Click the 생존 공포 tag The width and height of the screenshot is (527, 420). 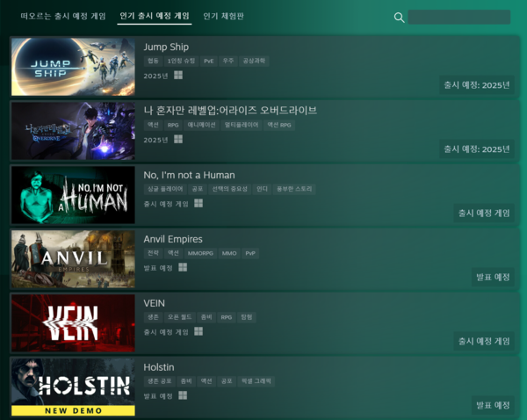pos(160,381)
